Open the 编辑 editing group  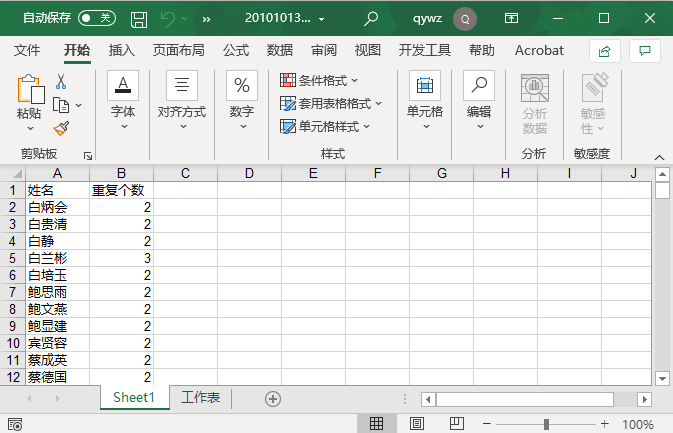pyautogui.click(x=479, y=101)
